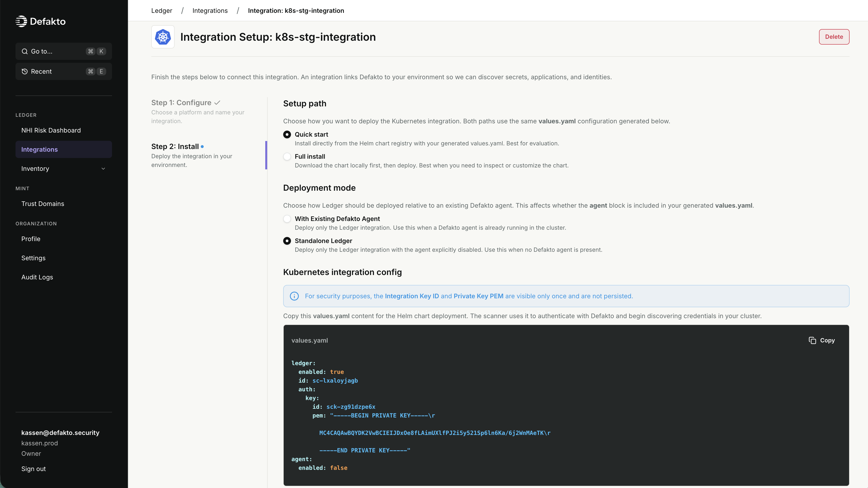Click the 'Integration: k8s-stg-integration' breadcrumb text

pos(296,10)
